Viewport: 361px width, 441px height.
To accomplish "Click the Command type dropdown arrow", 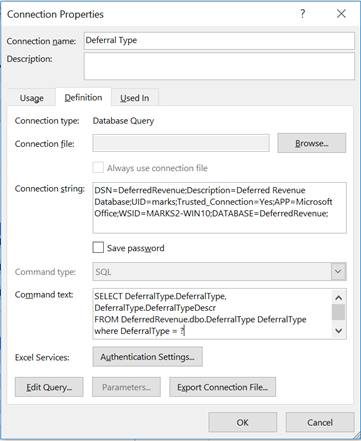I will tap(338, 272).
